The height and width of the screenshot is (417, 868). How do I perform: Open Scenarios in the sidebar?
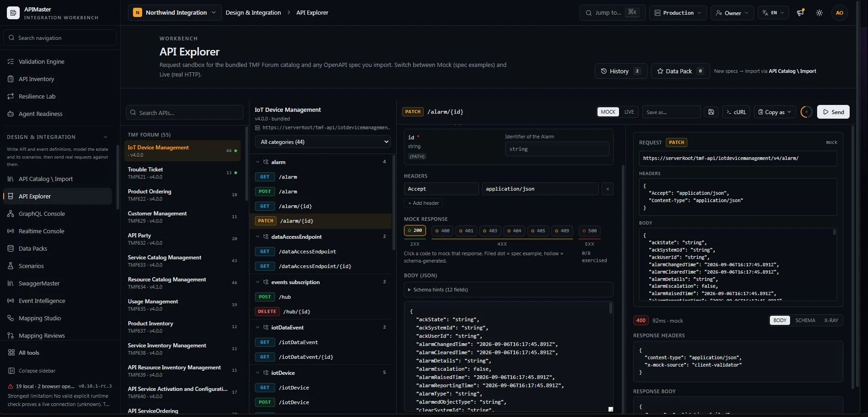pos(31,266)
